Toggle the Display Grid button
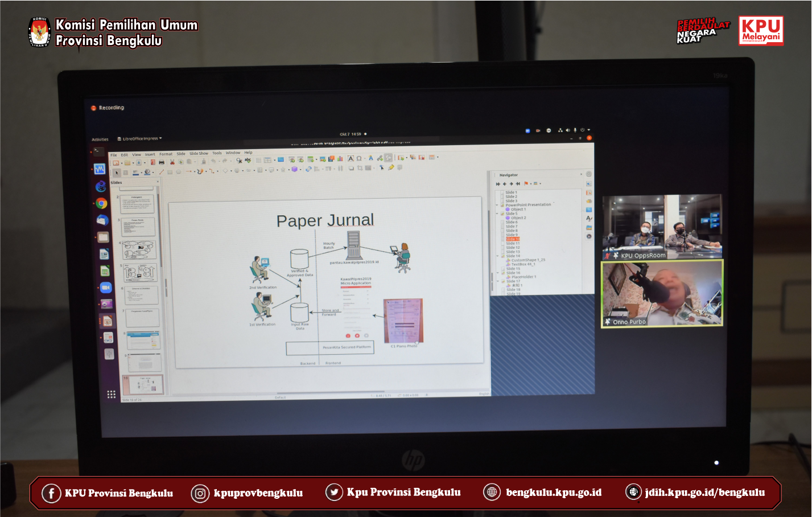812x517 pixels. [x=258, y=160]
